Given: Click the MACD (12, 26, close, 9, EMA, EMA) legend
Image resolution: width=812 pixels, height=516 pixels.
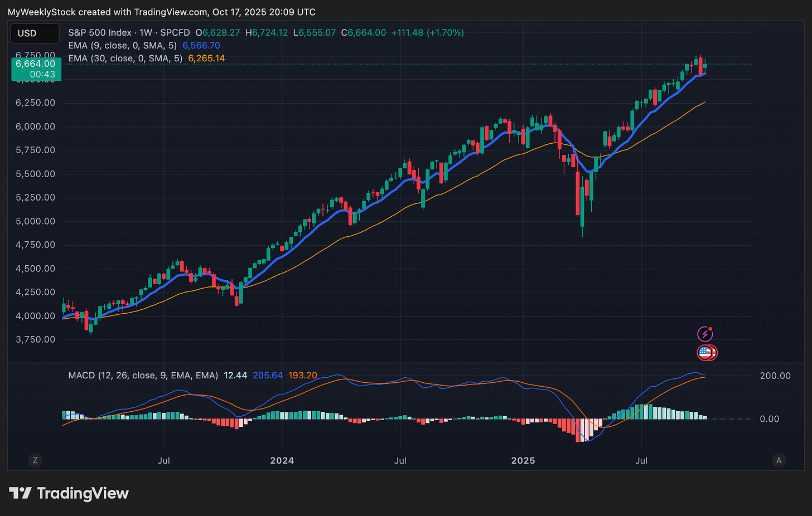Looking at the screenshot, I should 143,376.
